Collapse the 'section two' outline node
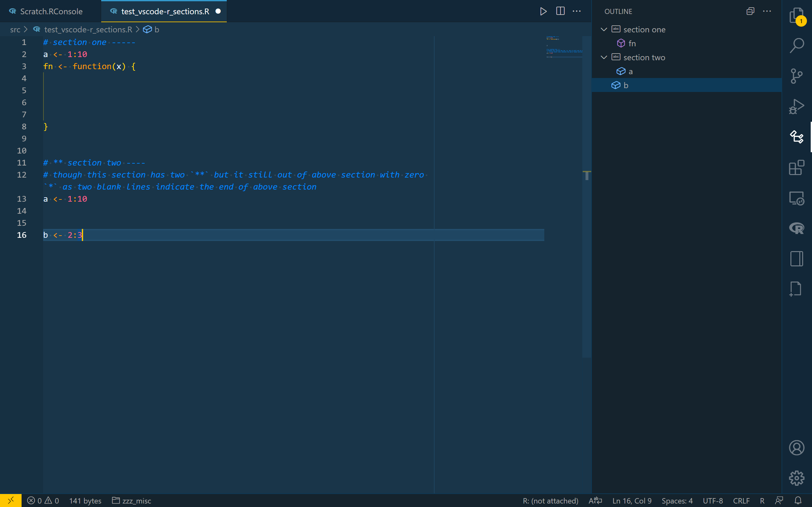 604,57
